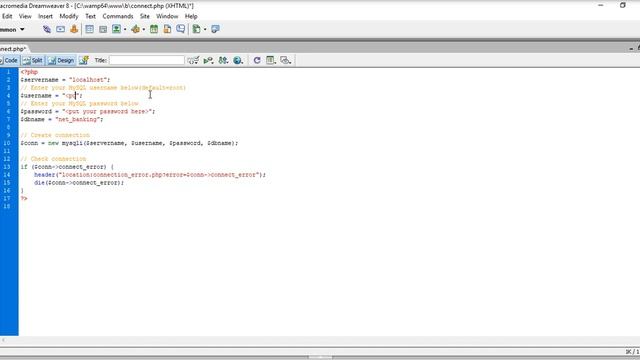Switch to Code view
The image size is (640, 360).
tap(9, 60)
